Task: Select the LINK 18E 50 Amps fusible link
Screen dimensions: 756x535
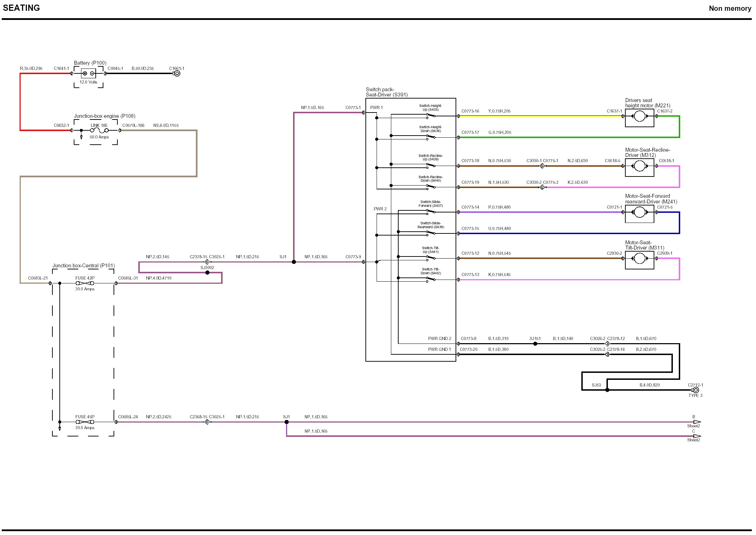Action: tap(99, 130)
